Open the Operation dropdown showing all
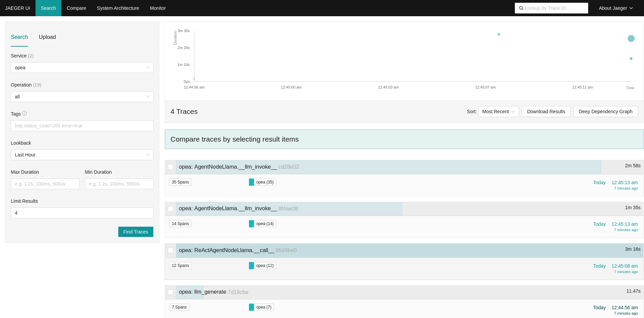The image size is (644, 318). [82, 97]
